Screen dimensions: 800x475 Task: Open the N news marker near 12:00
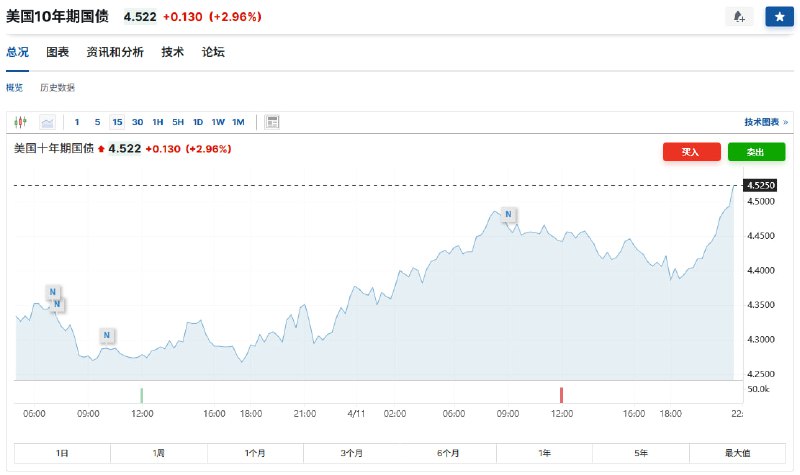[107, 334]
